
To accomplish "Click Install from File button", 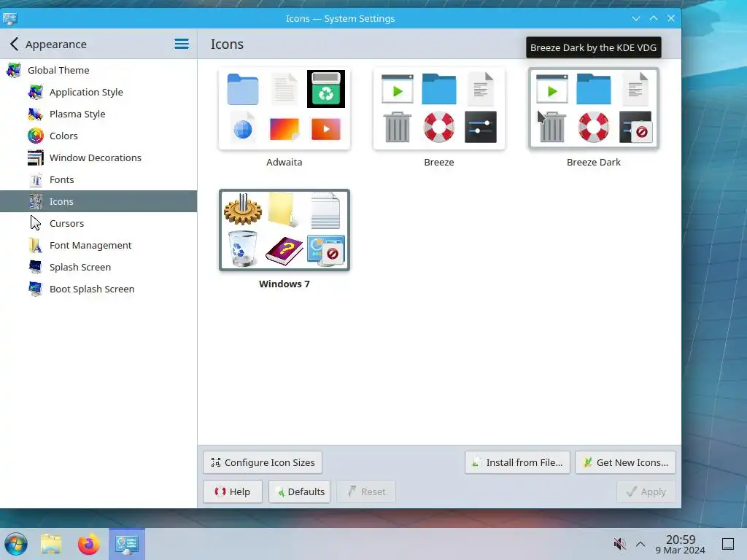I will click(517, 462).
